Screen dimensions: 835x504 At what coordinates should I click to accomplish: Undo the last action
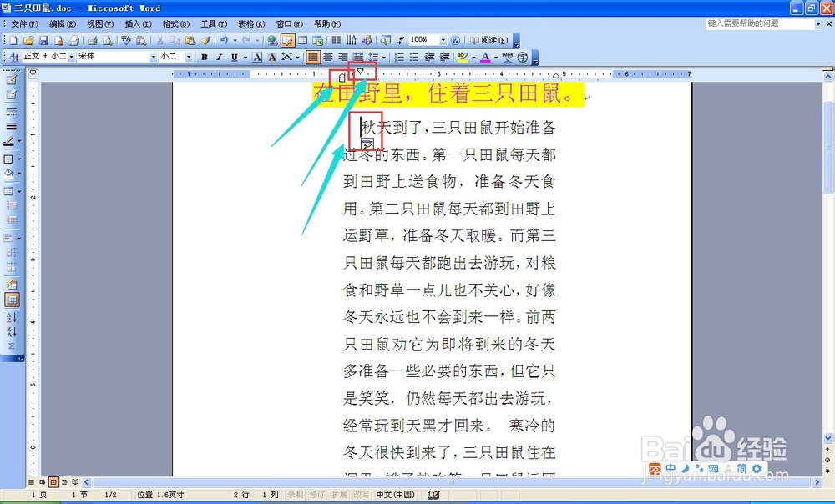point(224,40)
